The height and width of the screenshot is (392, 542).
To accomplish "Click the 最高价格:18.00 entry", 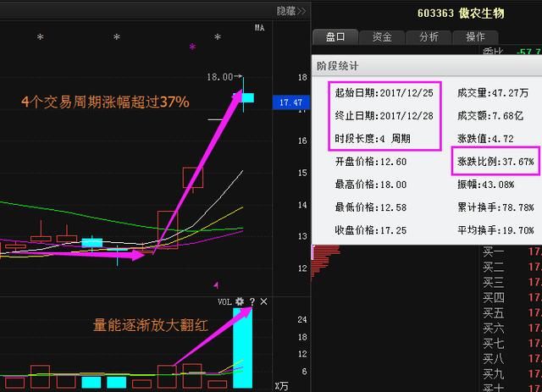I will click(x=370, y=185).
